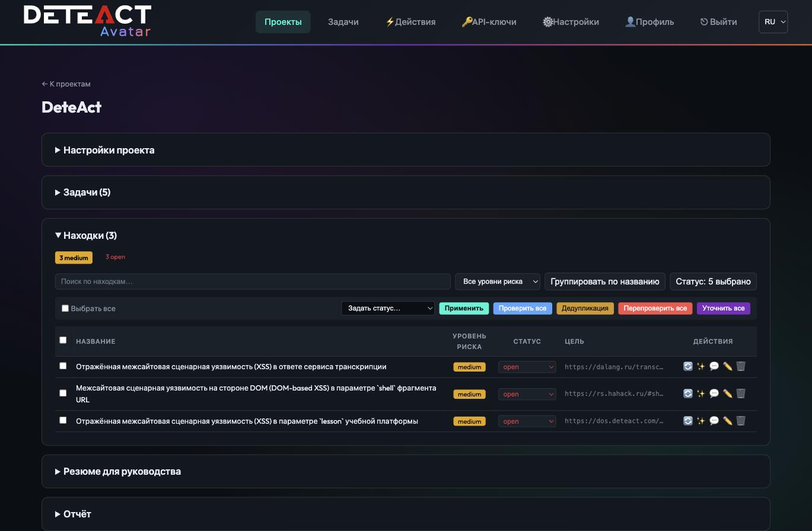Screen dimensions: 812x531
Task: Click the 'Проверить все' button
Action: point(523,308)
